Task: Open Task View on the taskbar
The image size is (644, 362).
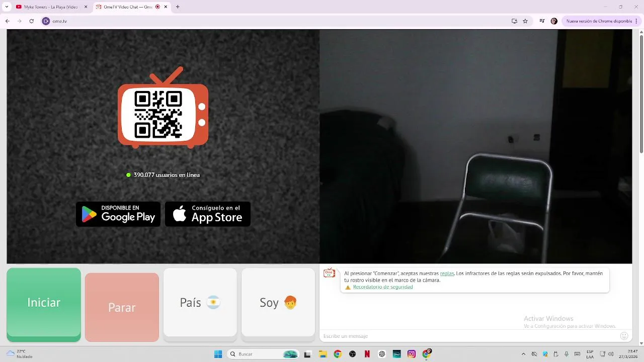Action: pyautogui.click(x=307, y=354)
